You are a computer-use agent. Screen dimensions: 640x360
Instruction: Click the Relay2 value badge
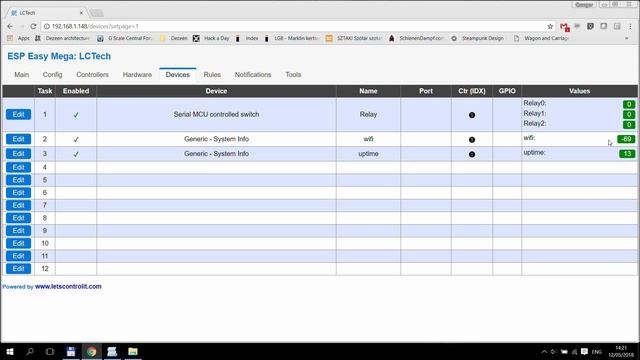click(629, 124)
